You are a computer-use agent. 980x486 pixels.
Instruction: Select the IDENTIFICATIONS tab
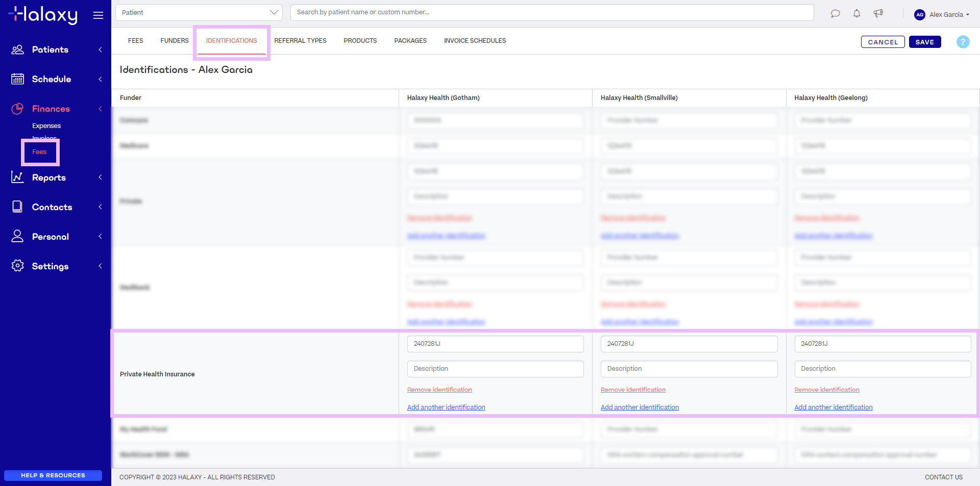pos(232,41)
